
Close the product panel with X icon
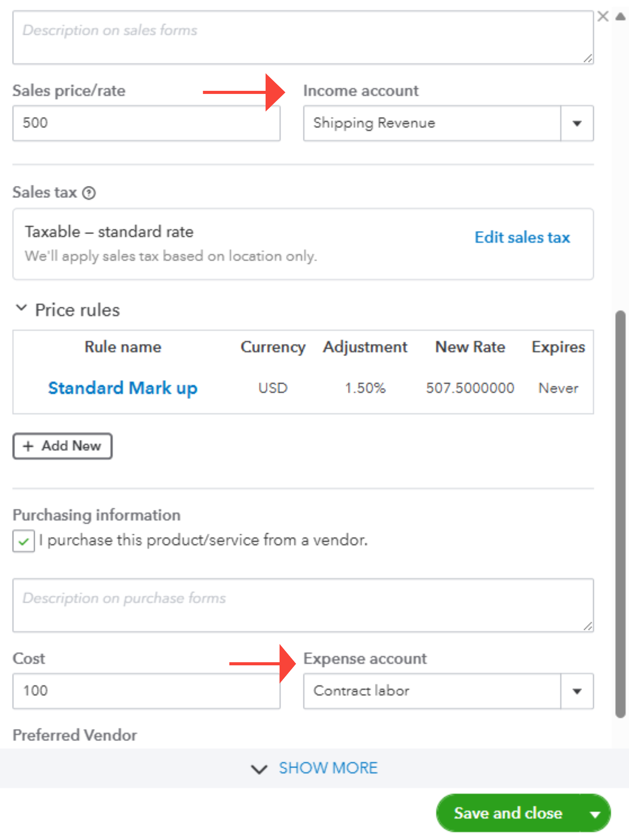tap(603, 16)
